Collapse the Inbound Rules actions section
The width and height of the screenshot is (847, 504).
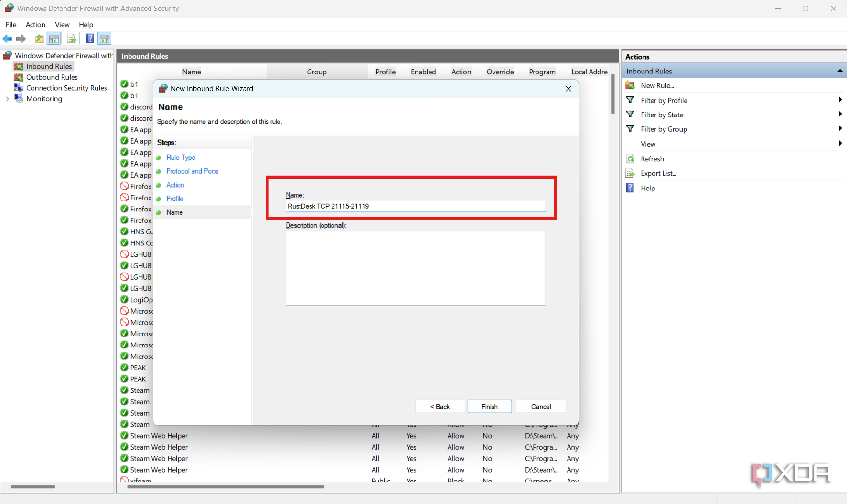(839, 71)
